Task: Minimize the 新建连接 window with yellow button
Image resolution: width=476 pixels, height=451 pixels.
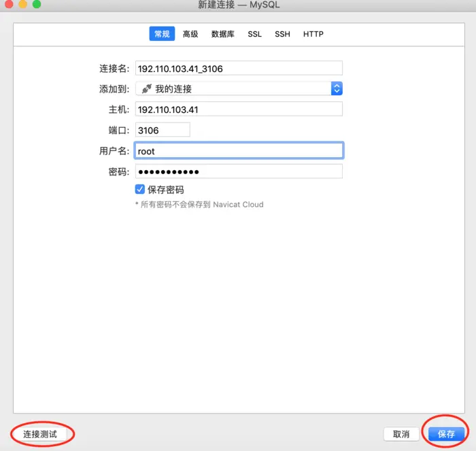Action: coord(22,4)
